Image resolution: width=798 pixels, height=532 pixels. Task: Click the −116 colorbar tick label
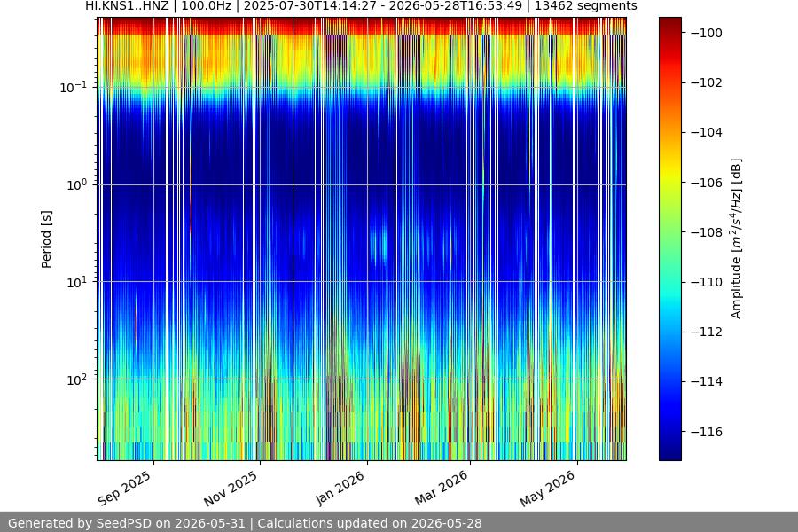707,432
